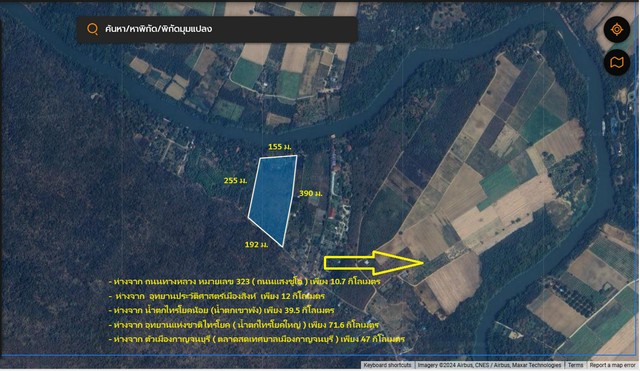
Task: Open the Keyboard shortcuts link
Action: coord(387,365)
